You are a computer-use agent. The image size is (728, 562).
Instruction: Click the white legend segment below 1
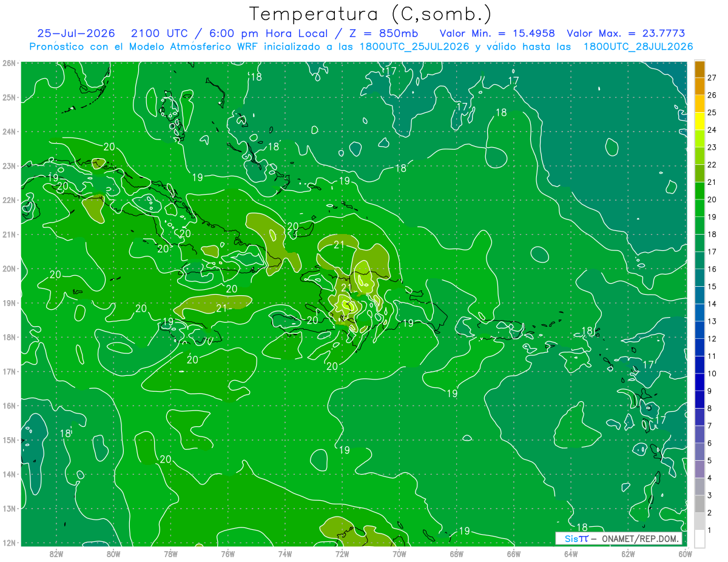(699, 538)
